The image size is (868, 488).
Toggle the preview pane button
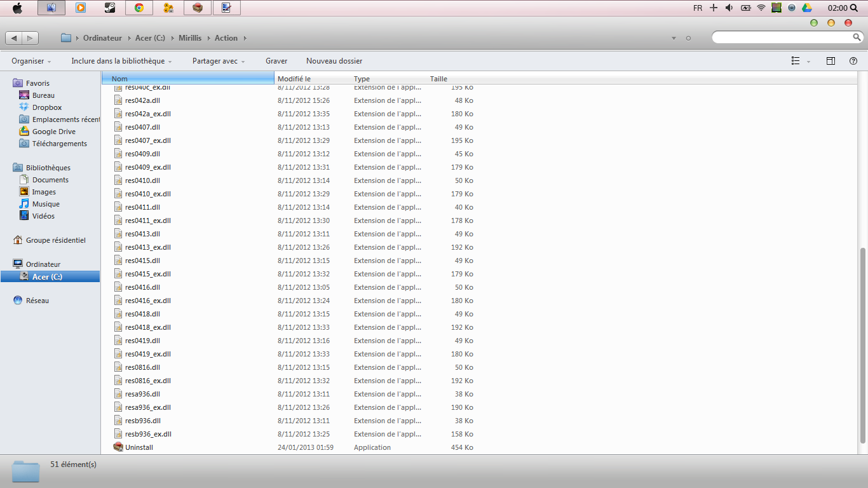click(x=831, y=61)
